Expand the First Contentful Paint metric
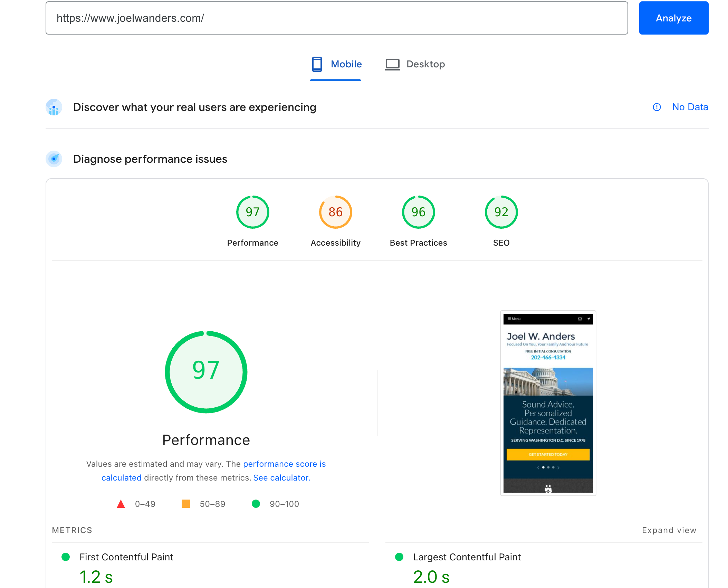 (x=126, y=557)
